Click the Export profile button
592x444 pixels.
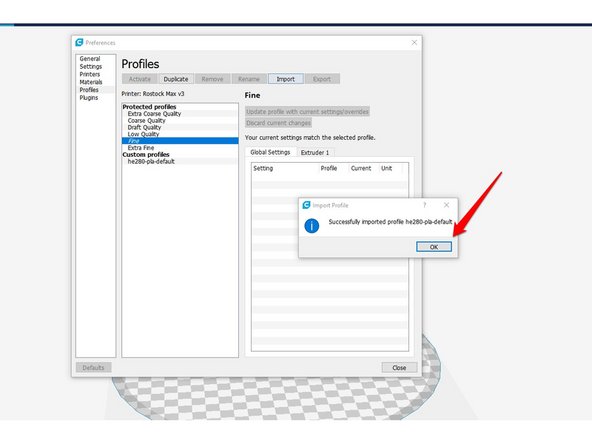point(322,79)
